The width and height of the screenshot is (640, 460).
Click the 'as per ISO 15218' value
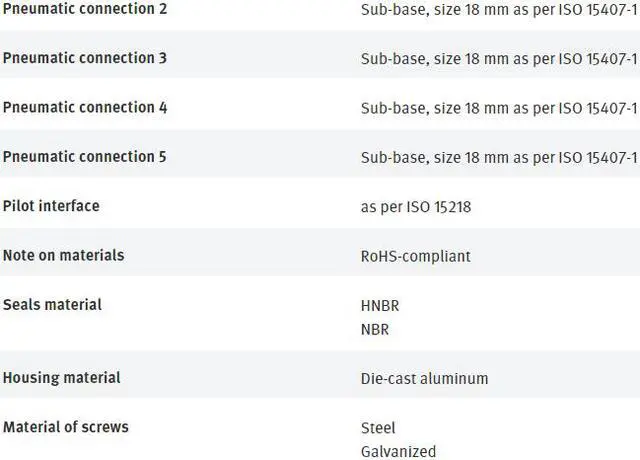pos(415,207)
